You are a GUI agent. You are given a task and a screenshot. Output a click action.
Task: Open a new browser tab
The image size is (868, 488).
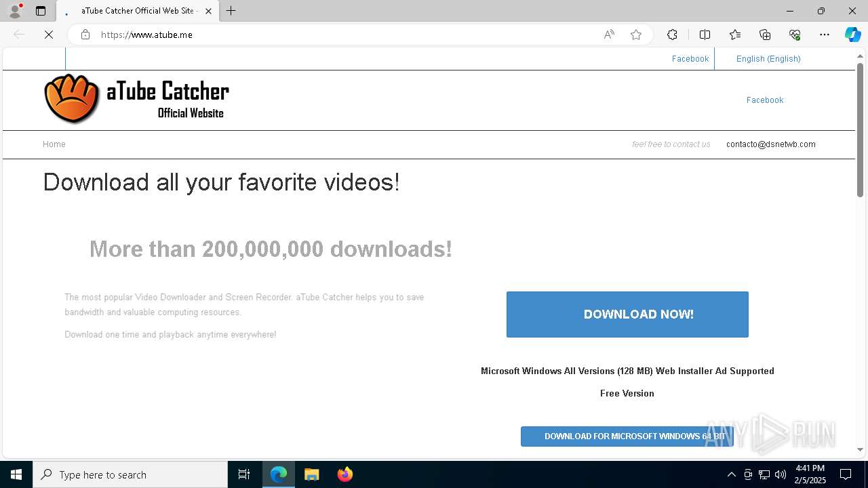tap(231, 11)
